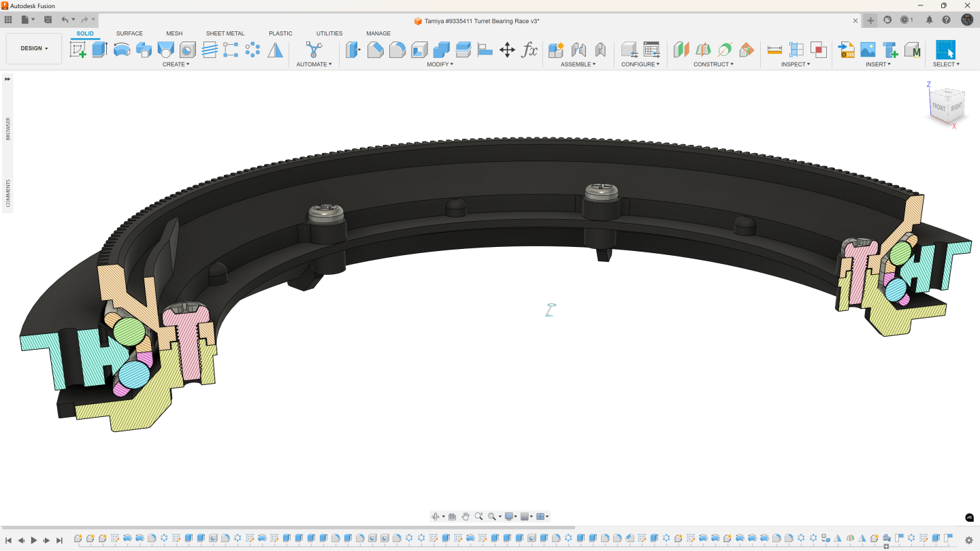Switch to the MESH tab
The width and height of the screenshot is (980, 551).
(174, 33)
